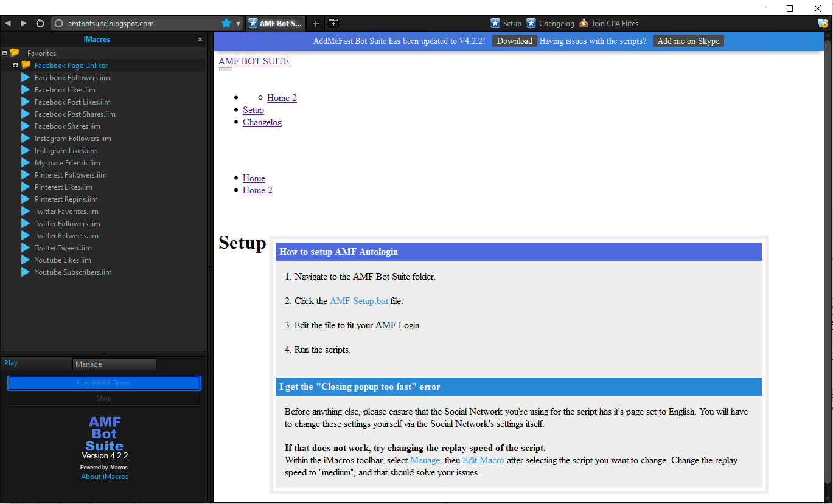Click play icon for Facebook Post Shares.iim
Viewport: 833px width, 504px height.
pos(26,114)
